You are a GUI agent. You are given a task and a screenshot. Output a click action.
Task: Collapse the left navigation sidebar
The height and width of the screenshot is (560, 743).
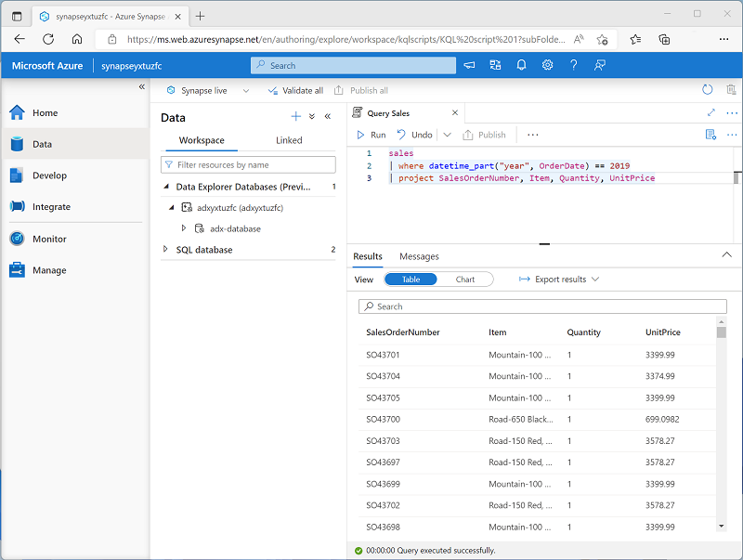click(x=142, y=86)
